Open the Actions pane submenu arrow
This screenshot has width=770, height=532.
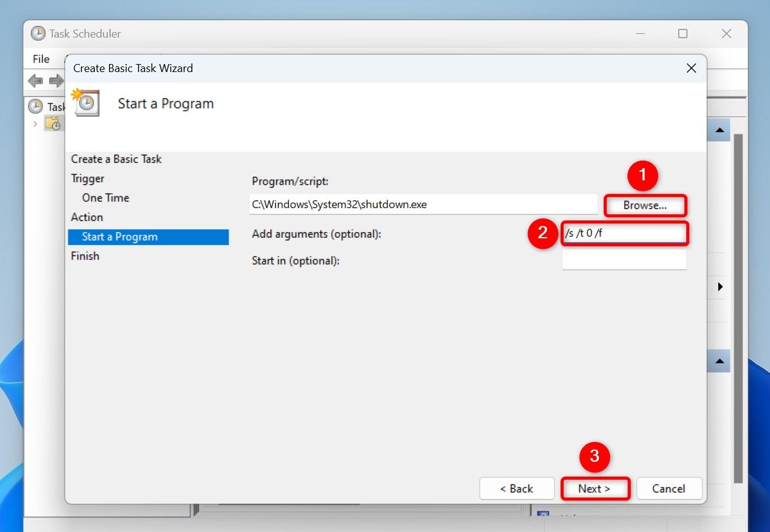720,287
